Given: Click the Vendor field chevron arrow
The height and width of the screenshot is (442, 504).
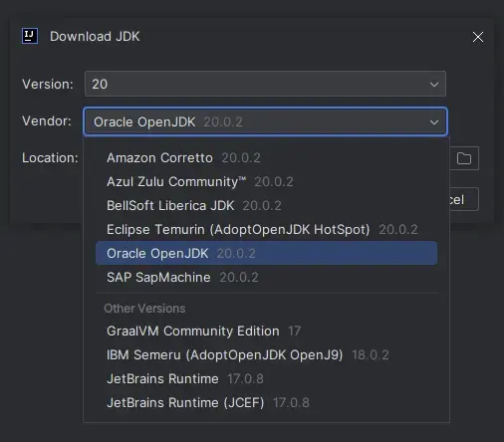Looking at the screenshot, I should 434,122.
